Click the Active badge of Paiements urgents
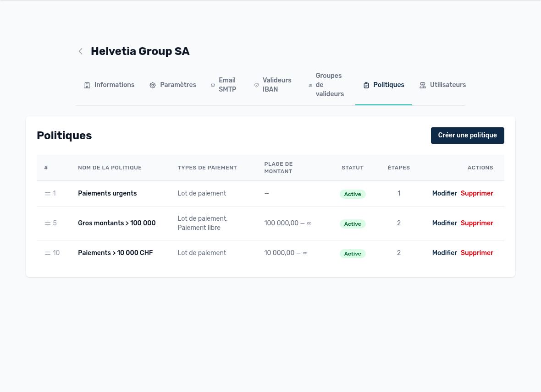 click(353, 194)
